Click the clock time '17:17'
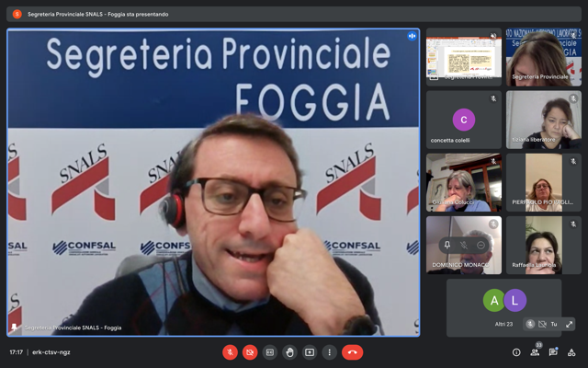The height and width of the screenshot is (368, 588). coord(17,352)
